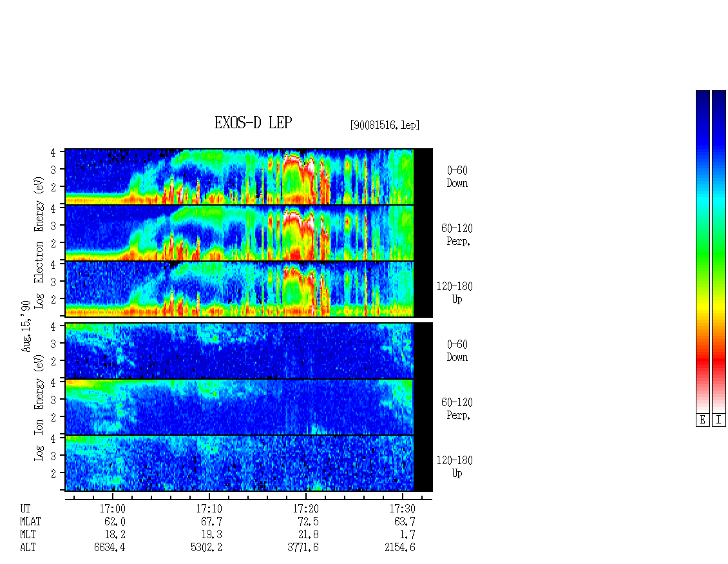
Task: Click the ion color bar above the I box
Action: coord(719,251)
